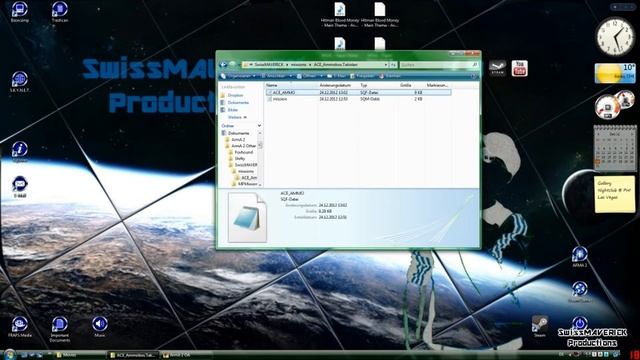Open the Music desktop shortcut
Screen dimensions: 640x360
coord(99,324)
